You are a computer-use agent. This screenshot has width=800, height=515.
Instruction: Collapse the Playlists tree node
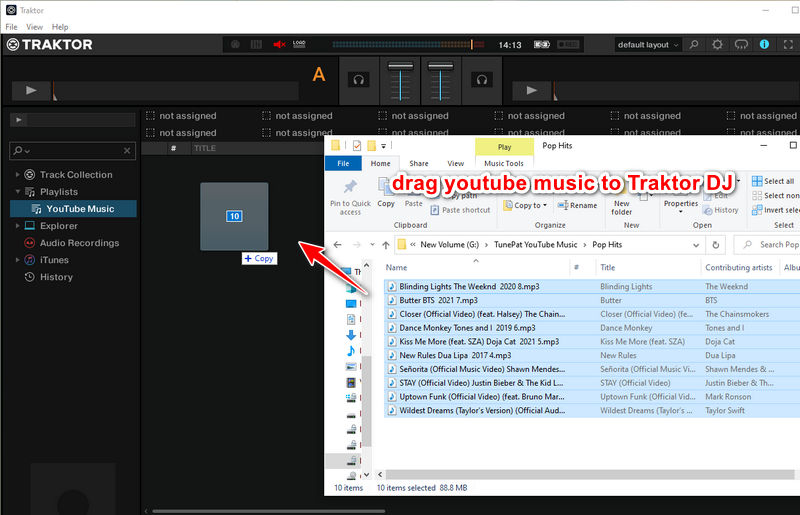pyautogui.click(x=17, y=191)
